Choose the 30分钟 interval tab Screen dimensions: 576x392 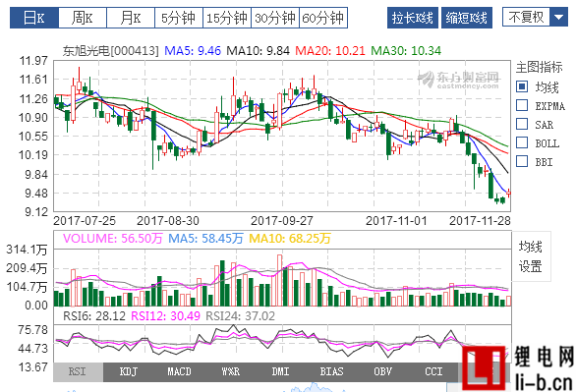275,18
